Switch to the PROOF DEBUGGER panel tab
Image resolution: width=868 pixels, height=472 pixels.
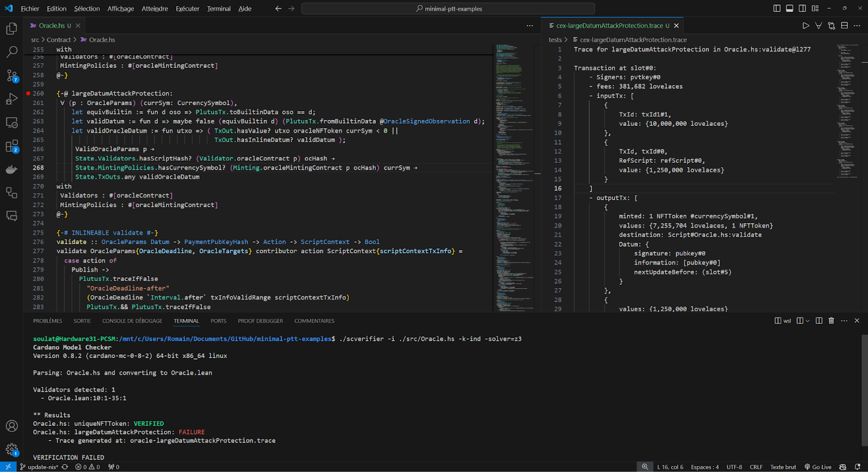click(260, 321)
